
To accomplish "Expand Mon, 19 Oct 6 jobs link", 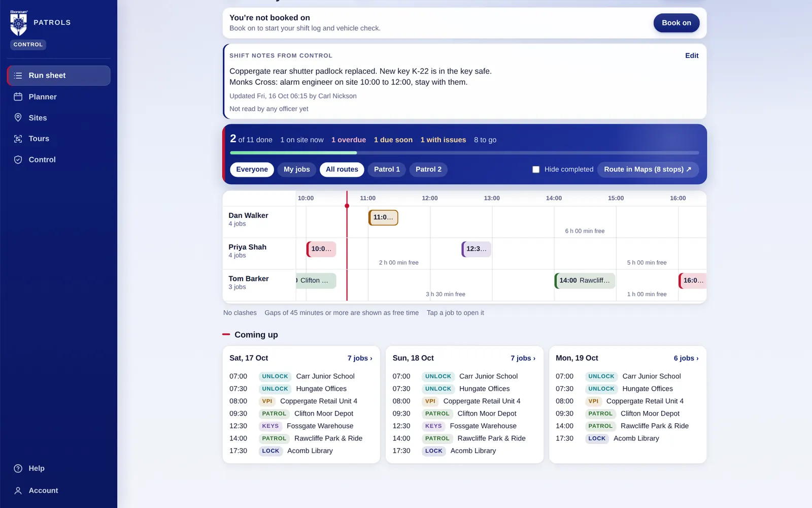I will pos(686,358).
